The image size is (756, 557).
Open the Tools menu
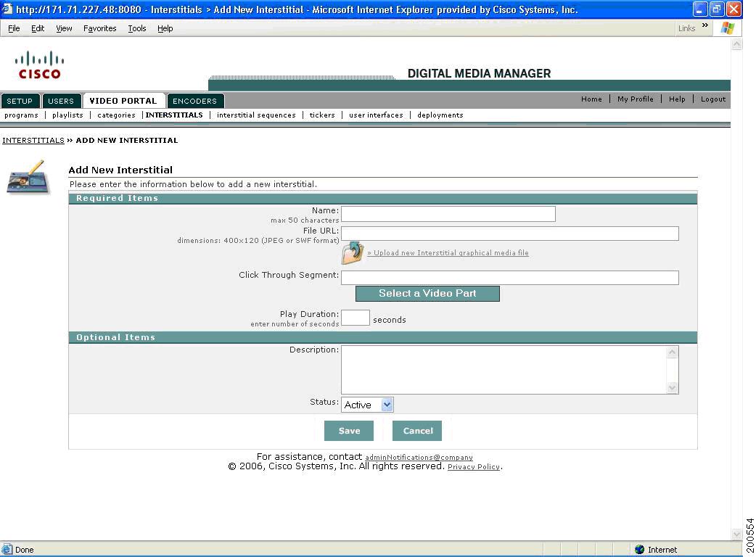[137, 28]
